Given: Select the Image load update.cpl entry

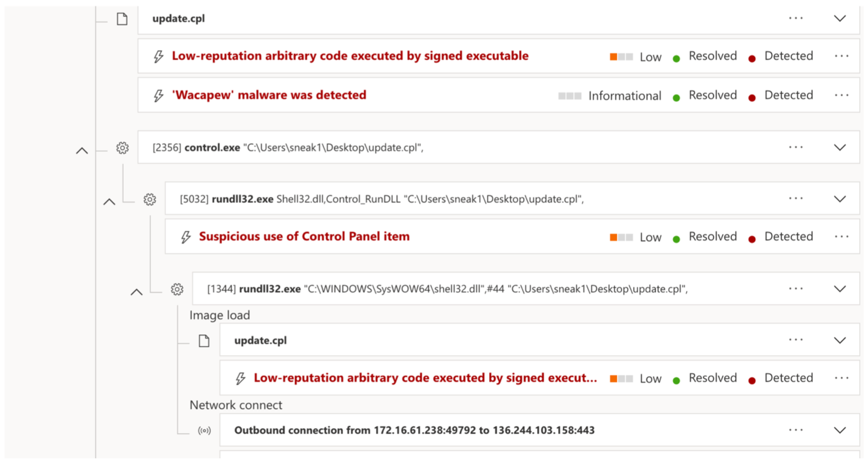Looking at the screenshot, I should click(x=260, y=340).
